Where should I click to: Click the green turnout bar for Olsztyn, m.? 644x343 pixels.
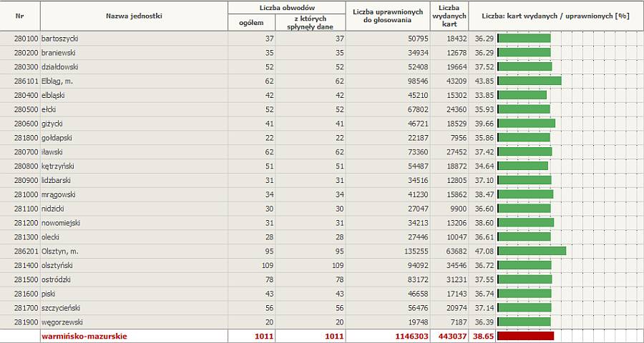point(532,251)
